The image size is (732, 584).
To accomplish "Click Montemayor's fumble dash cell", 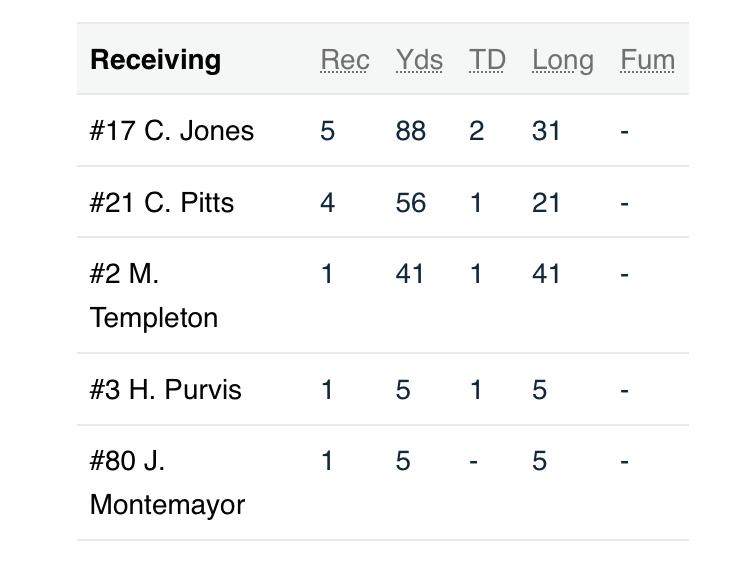I will click(624, 462).
